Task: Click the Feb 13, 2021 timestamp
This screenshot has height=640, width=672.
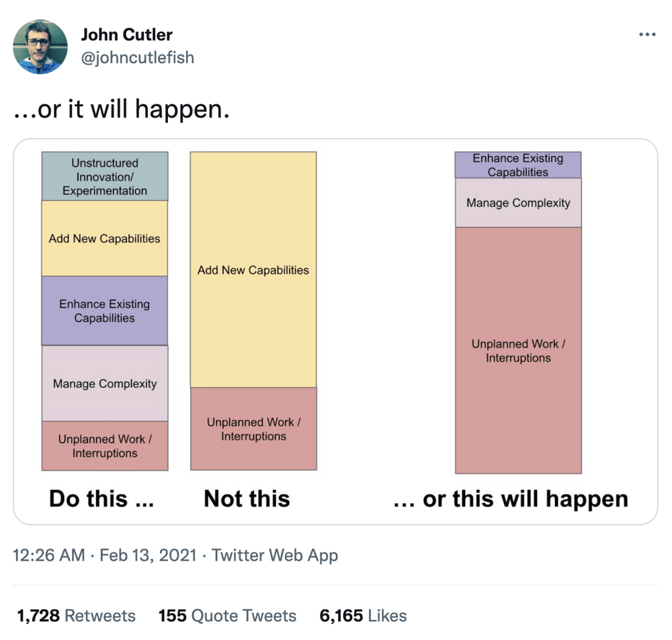Action: pyautogui.click(x=151, y=555)
